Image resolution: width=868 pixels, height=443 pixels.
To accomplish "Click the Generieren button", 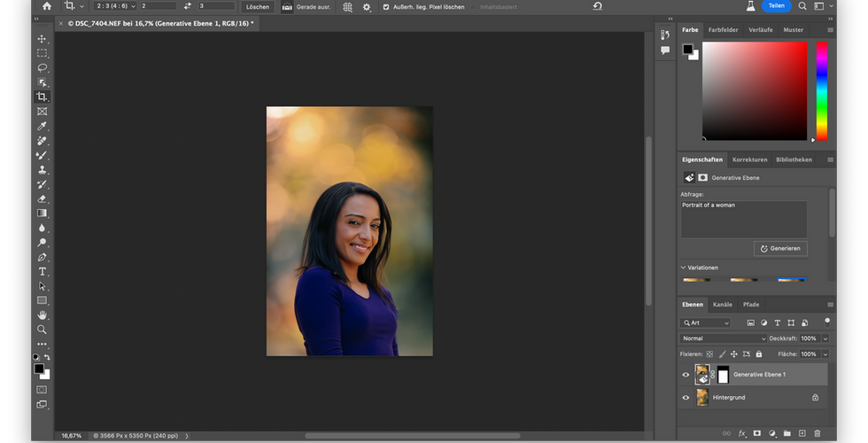I will click(780, 249).
